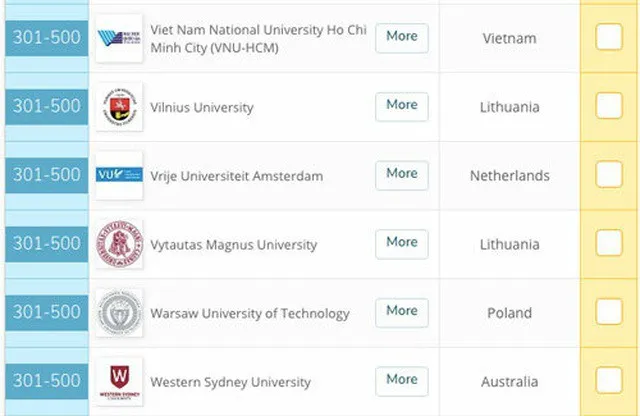
Task: Open More for Vilnius University
Action: [402, 107]
